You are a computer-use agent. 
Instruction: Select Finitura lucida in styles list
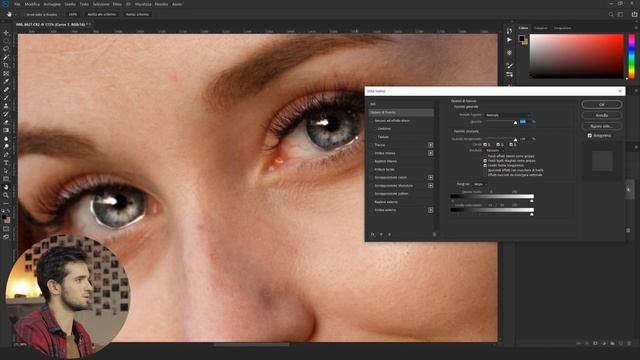[384, 169]
